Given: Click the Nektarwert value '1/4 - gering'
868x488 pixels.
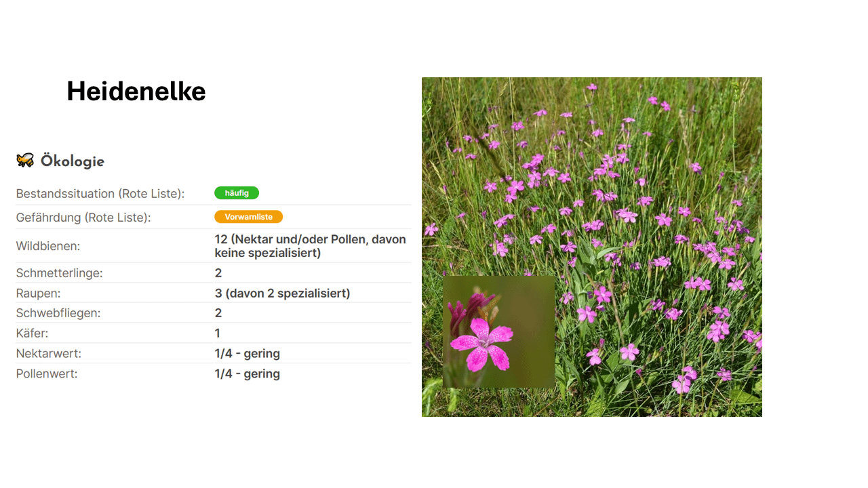Looking at the screenshot, I should point(247,354).
